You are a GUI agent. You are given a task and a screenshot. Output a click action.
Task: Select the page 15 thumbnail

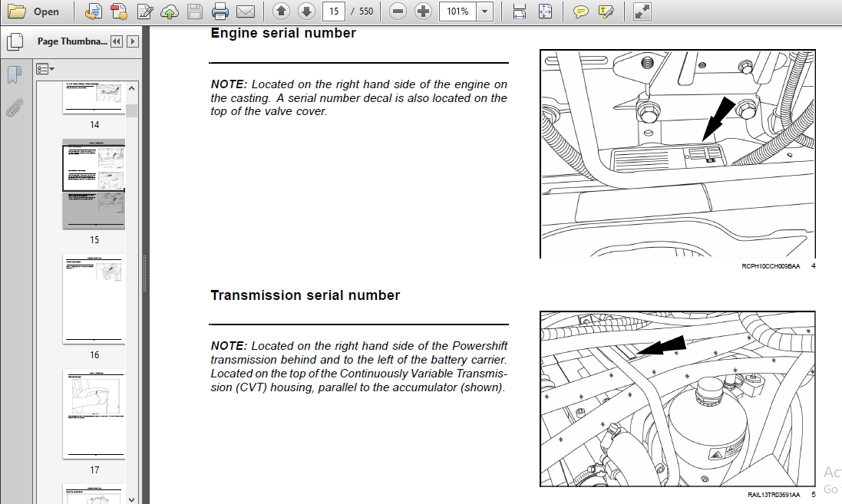(x=94, y=184)
